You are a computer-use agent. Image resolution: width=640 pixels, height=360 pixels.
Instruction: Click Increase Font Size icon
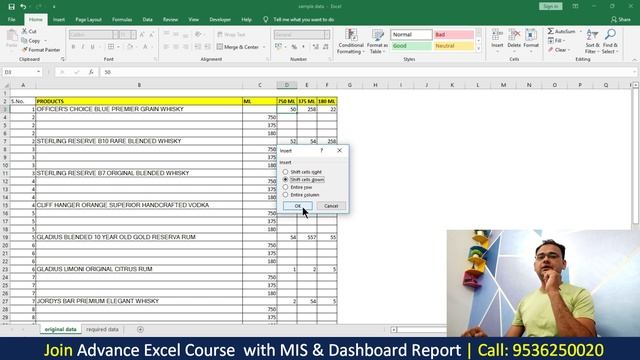click(x=142, y=35)
